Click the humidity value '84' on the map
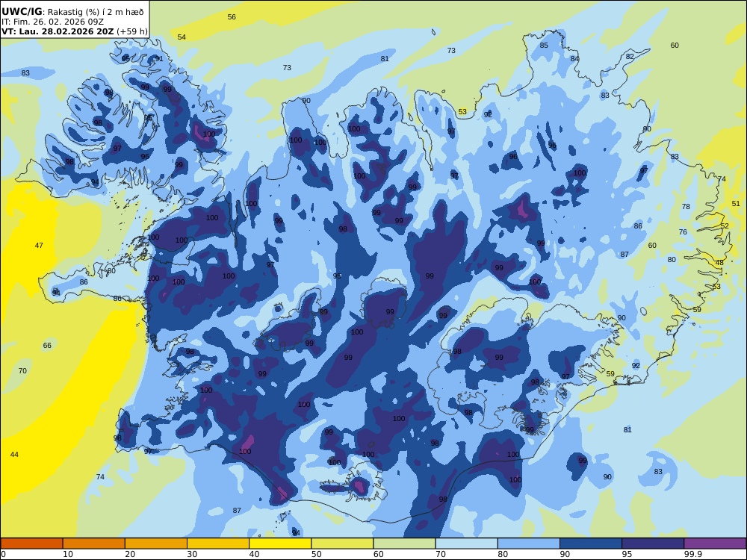This screenshot has height=560, width=747. pos(575,59)
